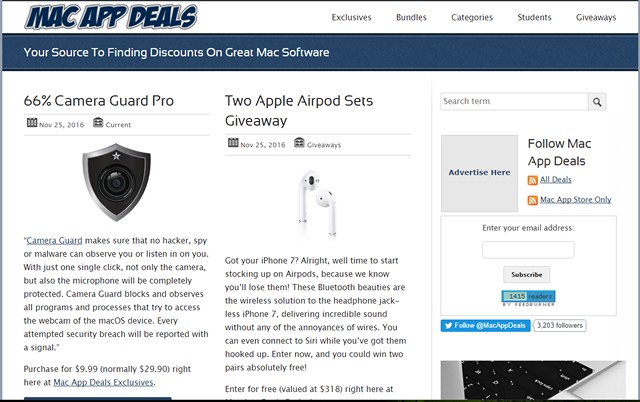Click the Airpods giveaway image

click(318, 203)
